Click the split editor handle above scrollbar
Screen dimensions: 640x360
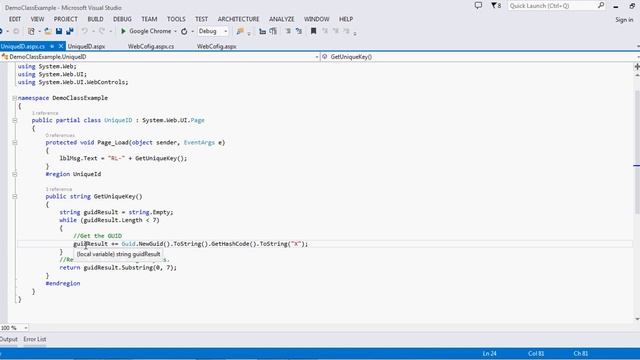[637, 66]
